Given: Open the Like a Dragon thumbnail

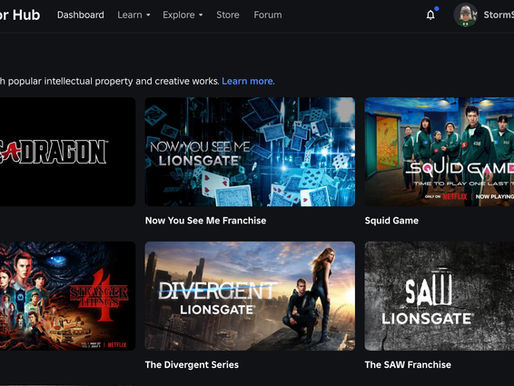Looking at the screenshot, I should (x=67, y=152).
